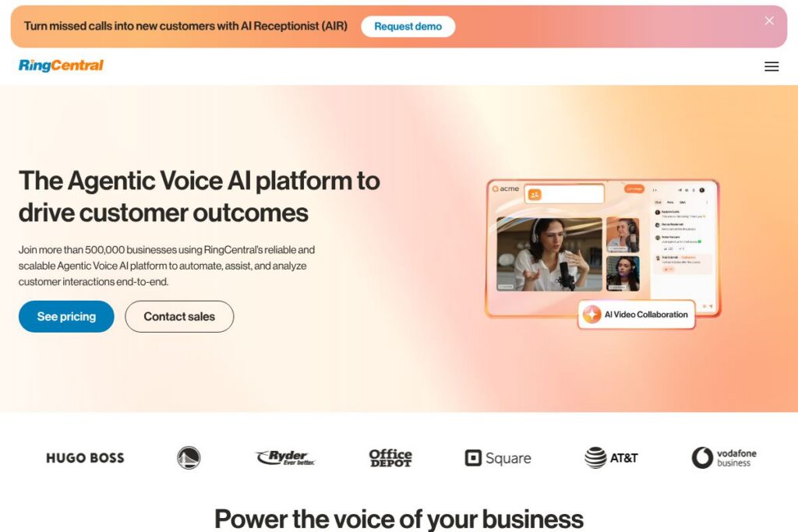The height and width of the screenshot is (532, 798).
Task: Click the Golden State Warriors round logo
Action: pyautogui.click(x=189, y=458)
